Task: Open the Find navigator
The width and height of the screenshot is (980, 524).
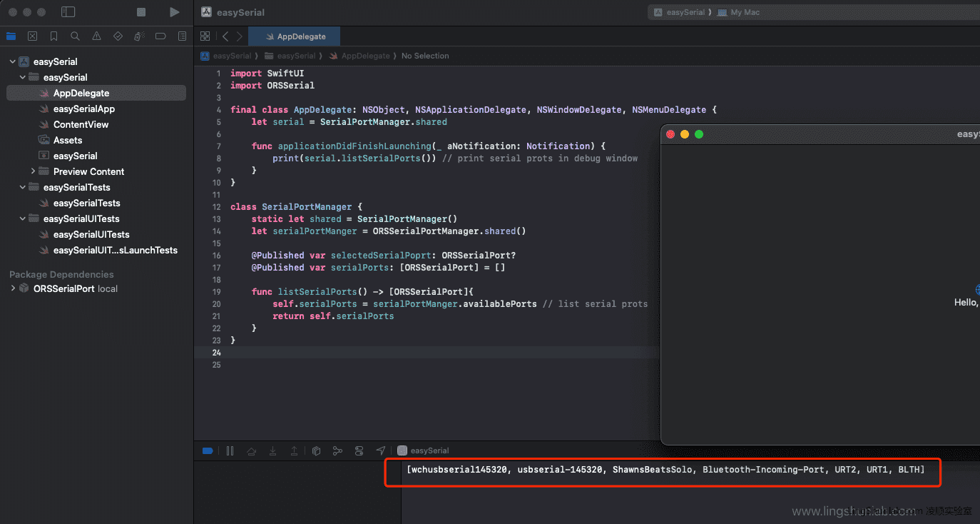Action: pos(75,36)
